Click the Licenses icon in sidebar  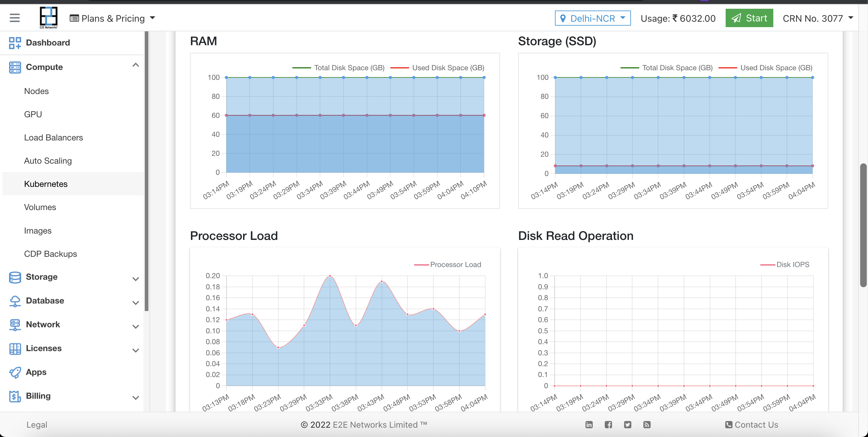15,349
